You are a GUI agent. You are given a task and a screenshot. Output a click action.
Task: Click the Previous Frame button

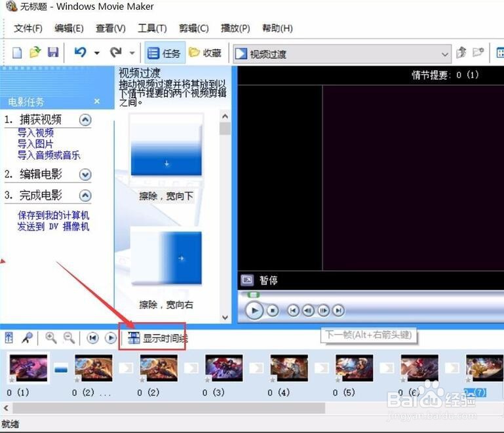[x=308, y=311]
